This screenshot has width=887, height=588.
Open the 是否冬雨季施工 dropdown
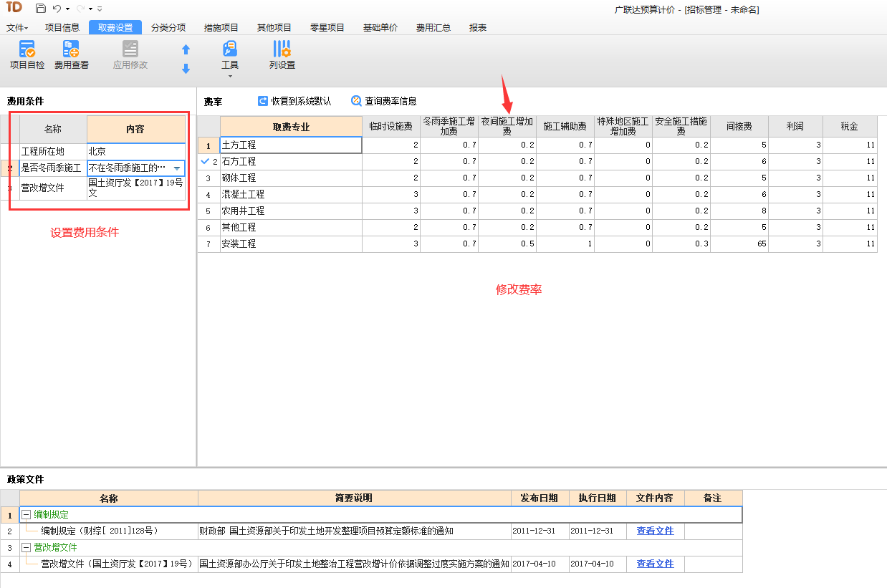177,168
